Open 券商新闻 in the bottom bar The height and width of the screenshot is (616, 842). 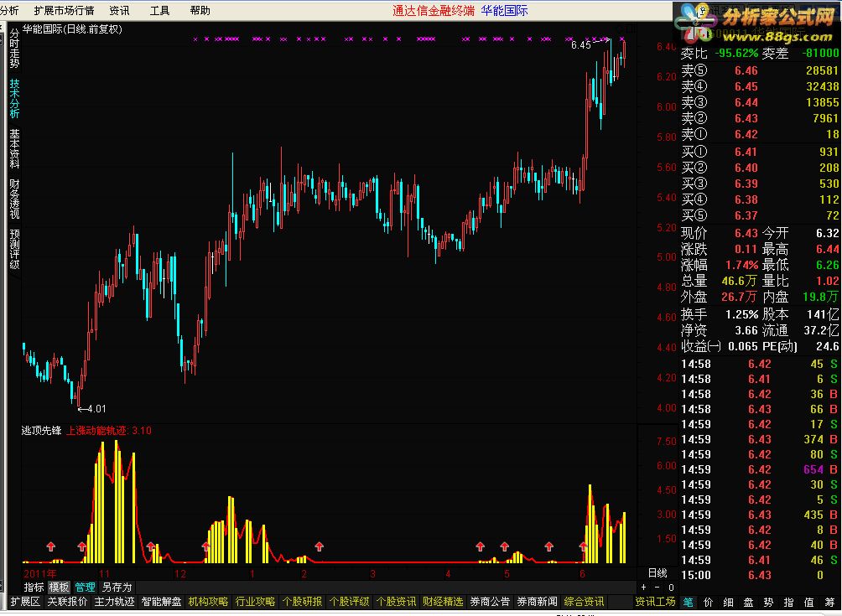[537, 602]
